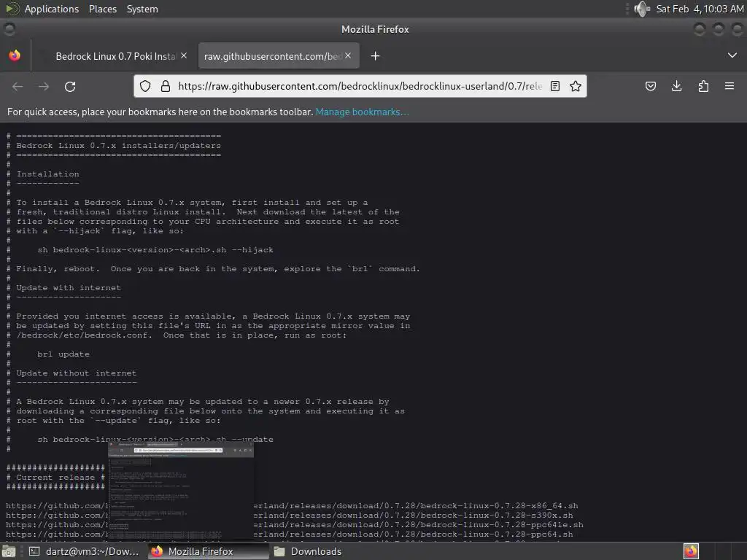Screen dimensions: 747x560
Task: Click the 'Update with internet' heading
Action: [69, 287]
